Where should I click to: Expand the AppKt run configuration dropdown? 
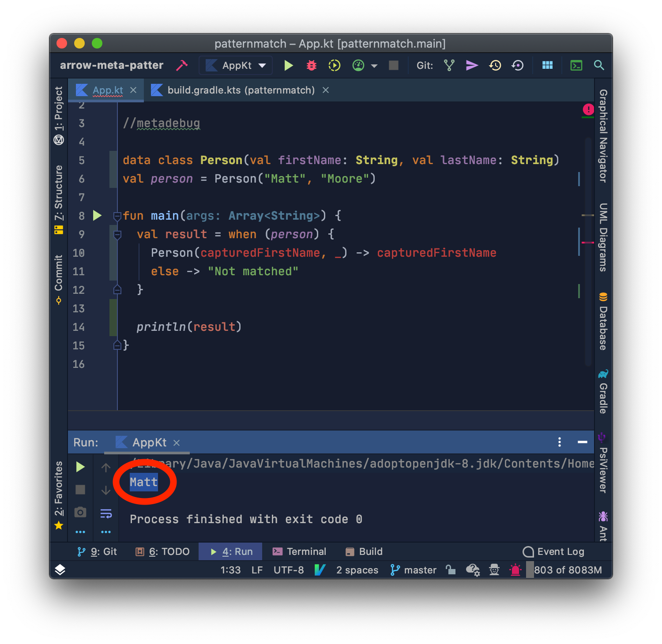click(x=263, y=65)
